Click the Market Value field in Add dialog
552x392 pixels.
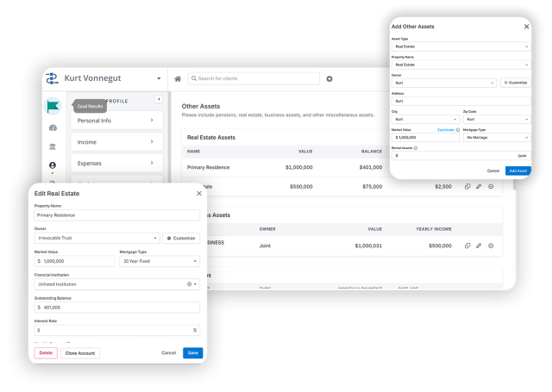pyautogui.click(x=425, y=138)
